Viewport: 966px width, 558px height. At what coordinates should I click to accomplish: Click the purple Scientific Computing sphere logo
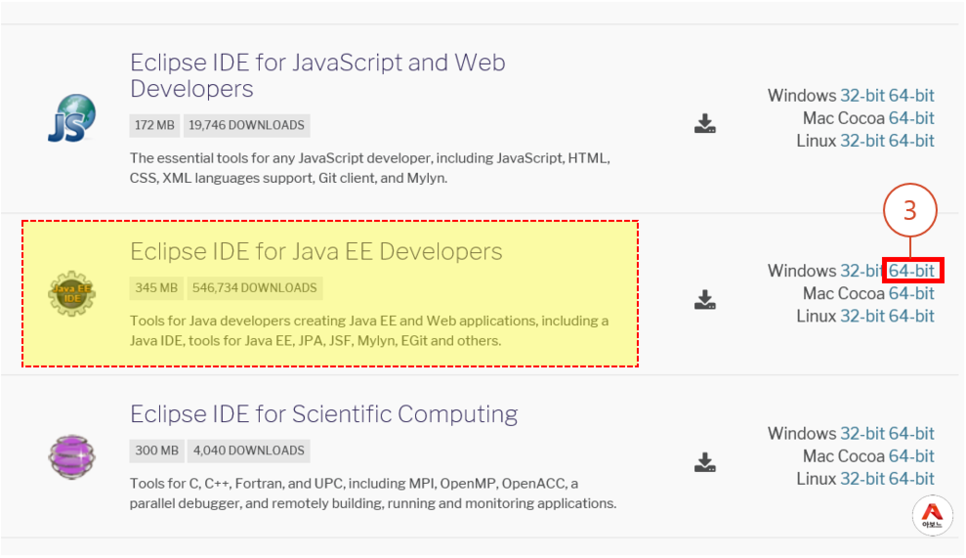72,457
